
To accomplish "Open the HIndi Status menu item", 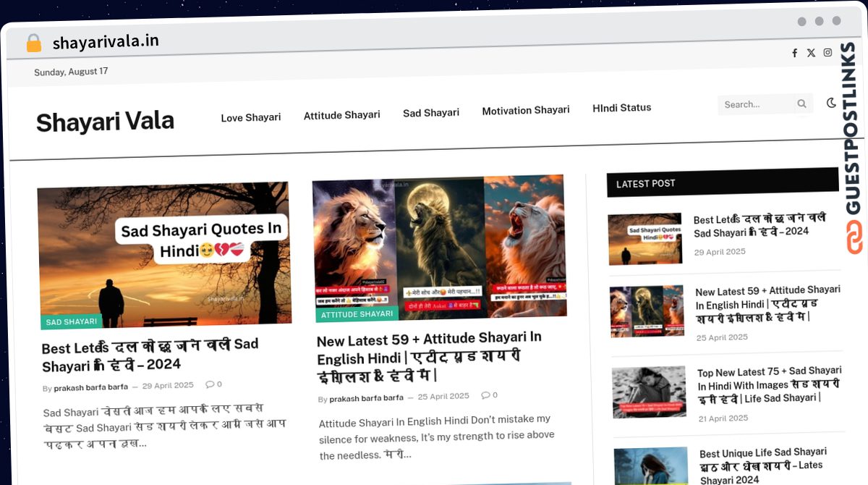I will point(621,108).
